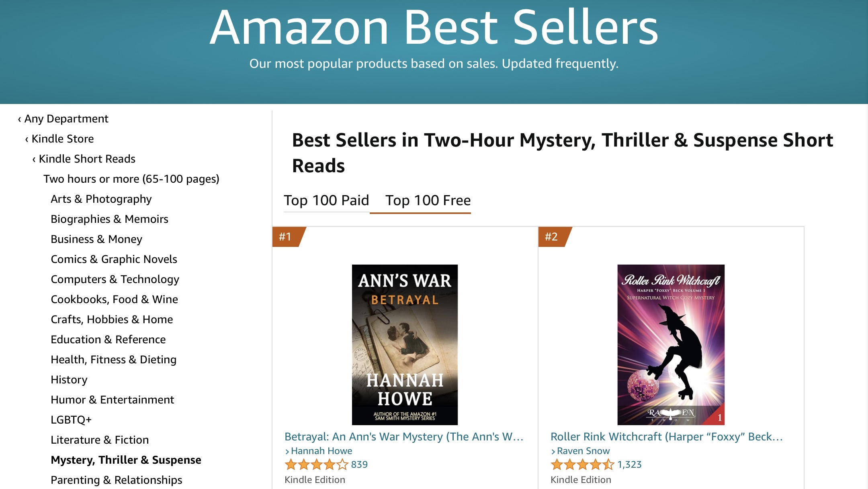Screen dimensions: 868x489
Task: Switch to Top 100 Paid tab
Action: [326, 200]
